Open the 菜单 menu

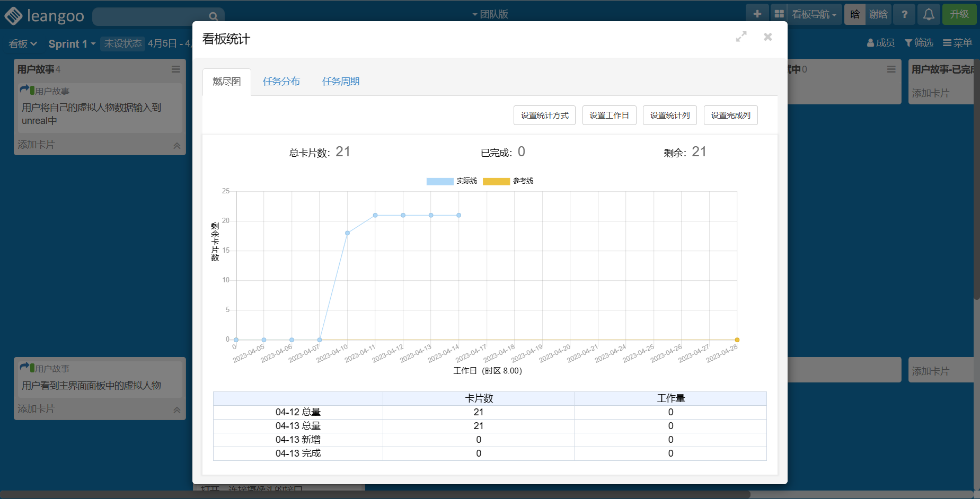pos(957,43)
